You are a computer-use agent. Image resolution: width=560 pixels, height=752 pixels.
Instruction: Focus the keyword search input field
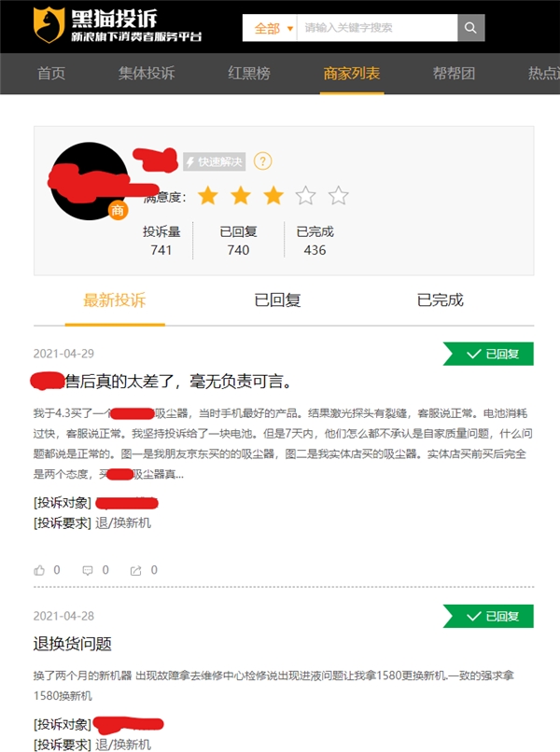pyautogui.click(x=377, y=28)
